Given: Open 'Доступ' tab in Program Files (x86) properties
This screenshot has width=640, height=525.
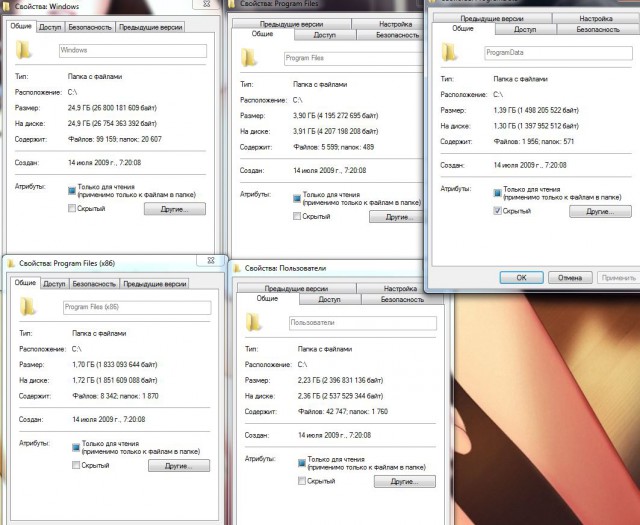Looking at the screenshot, I should pos(54,284).
